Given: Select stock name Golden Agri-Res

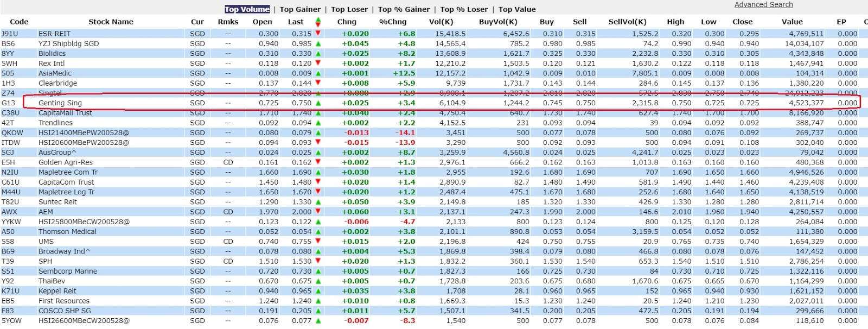Looking at the screenshot, I should pyautogui.click(x=65, y=162).
